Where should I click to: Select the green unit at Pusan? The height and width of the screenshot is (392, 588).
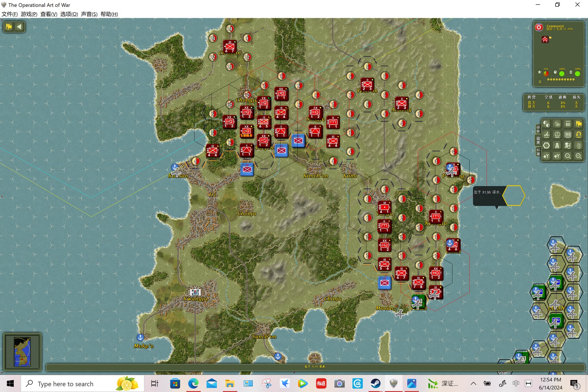click(x=419, y=302)
